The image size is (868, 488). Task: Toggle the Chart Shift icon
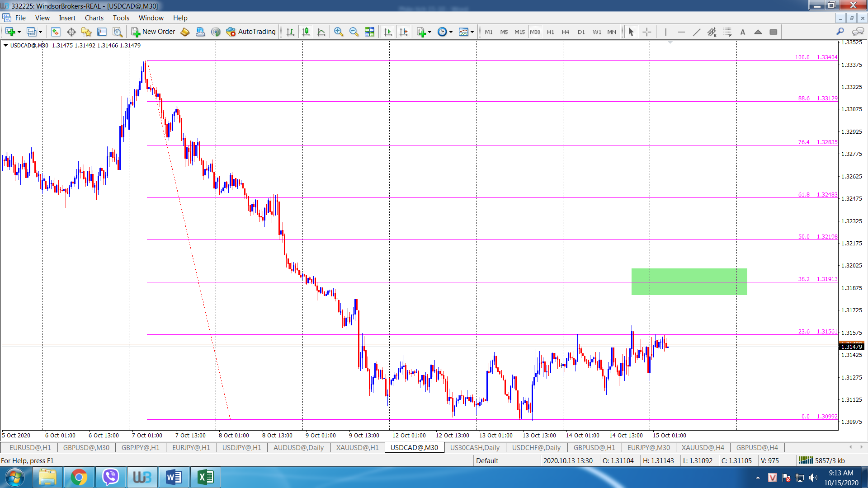404,32
